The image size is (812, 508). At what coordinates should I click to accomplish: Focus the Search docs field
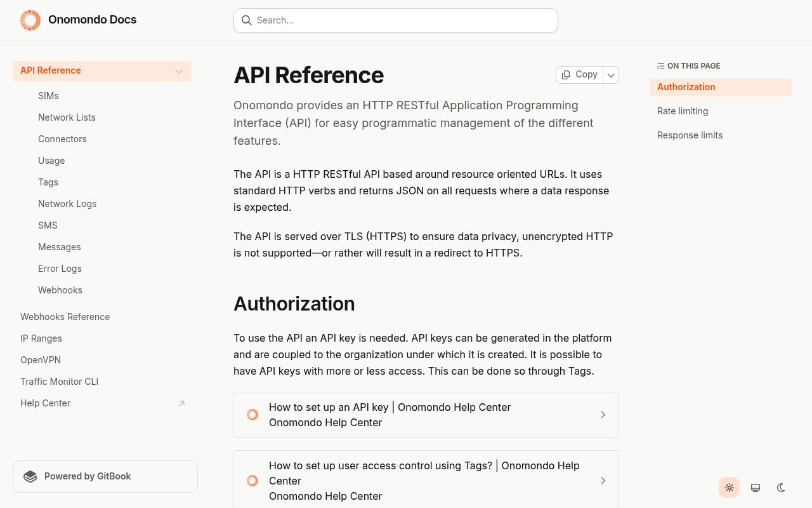tap(396, 20)
